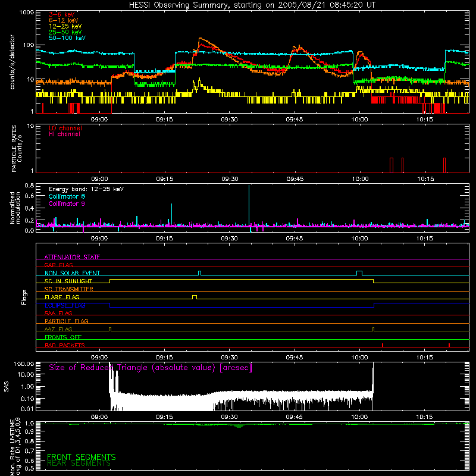This screenshot has height=476, width=476.
Task: Select the 'SC TRANSMITTER' flag label
Action: coord(68,289)
